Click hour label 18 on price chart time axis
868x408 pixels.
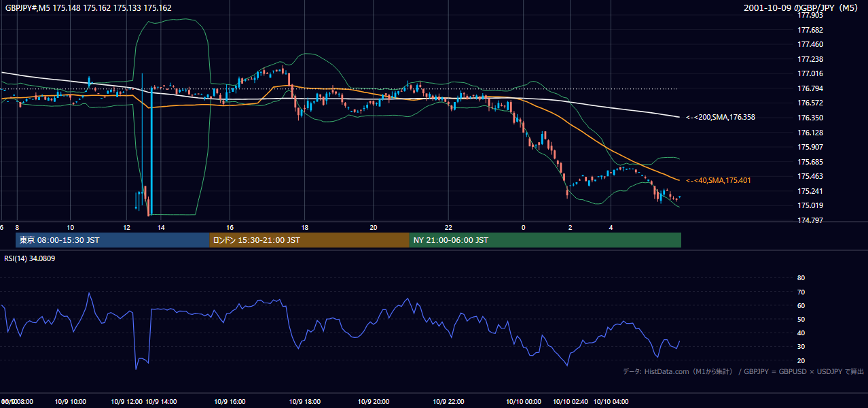click(x=306, y=227)
